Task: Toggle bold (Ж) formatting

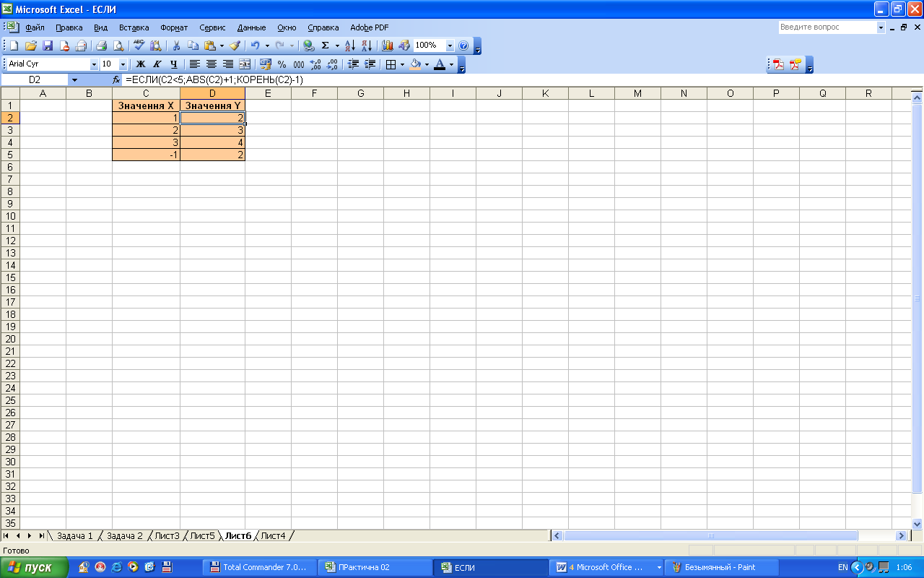Action: point(141,64)
